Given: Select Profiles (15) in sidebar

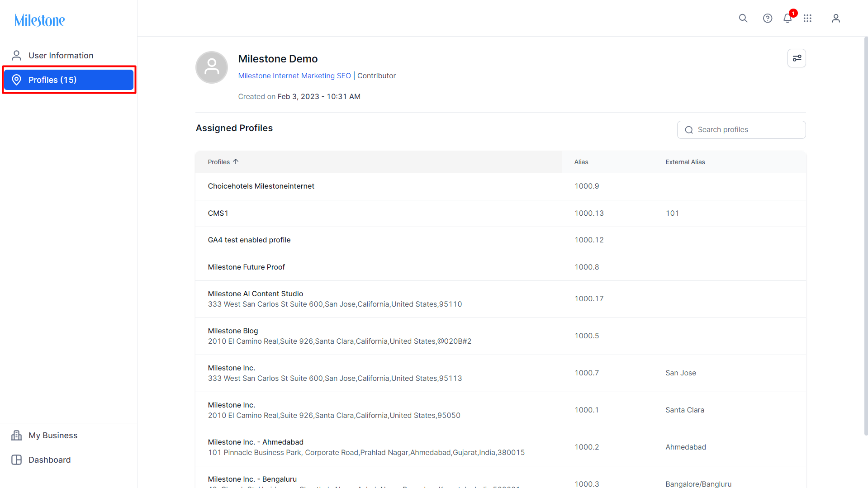Looking at the screenshot, I should click(69, 80).
